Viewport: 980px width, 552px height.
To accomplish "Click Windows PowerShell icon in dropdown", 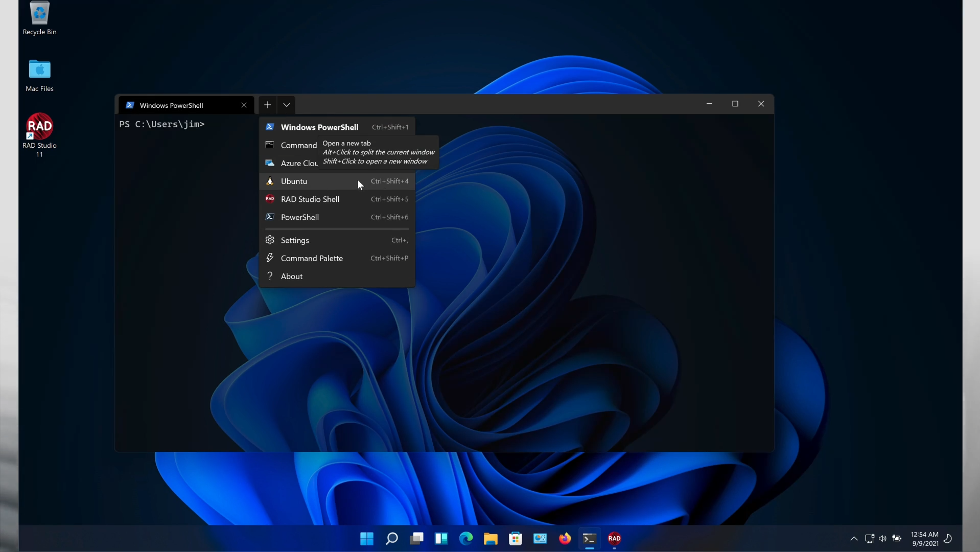I will click(270, 127).
